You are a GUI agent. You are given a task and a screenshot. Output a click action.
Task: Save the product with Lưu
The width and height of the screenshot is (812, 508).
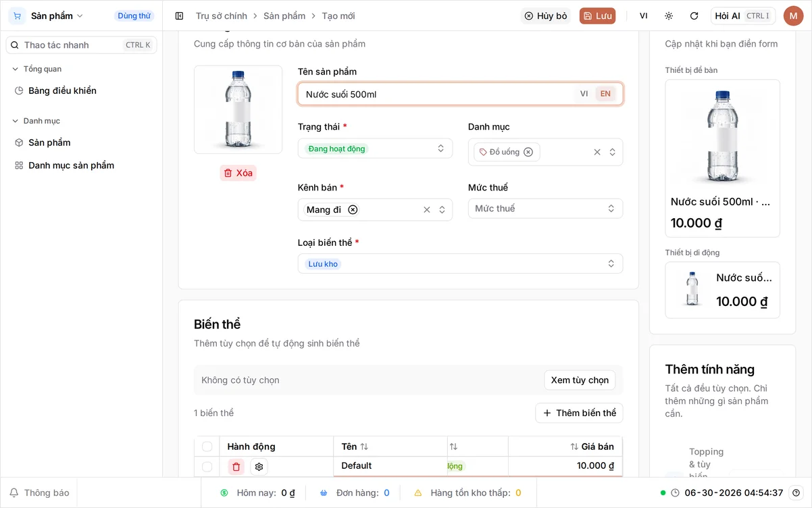pyautogui.click(x=597, y=16)
